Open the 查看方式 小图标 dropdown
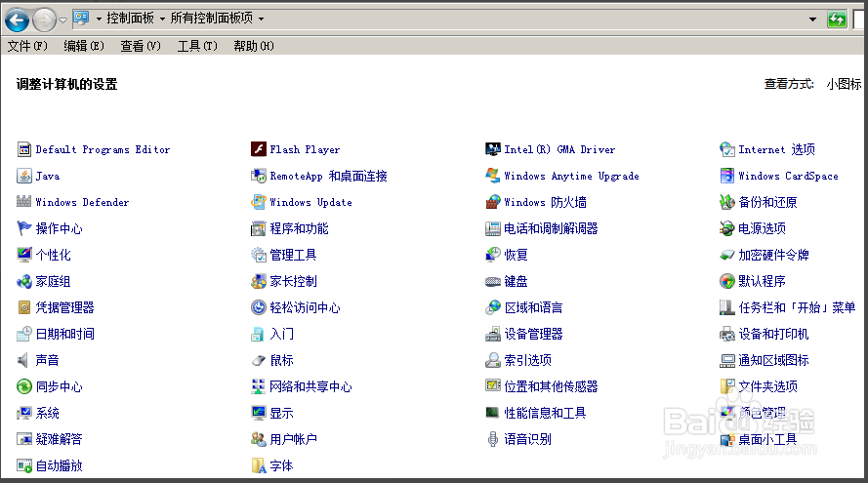Viewport: 868px width, 483px height. coord(843,85)
